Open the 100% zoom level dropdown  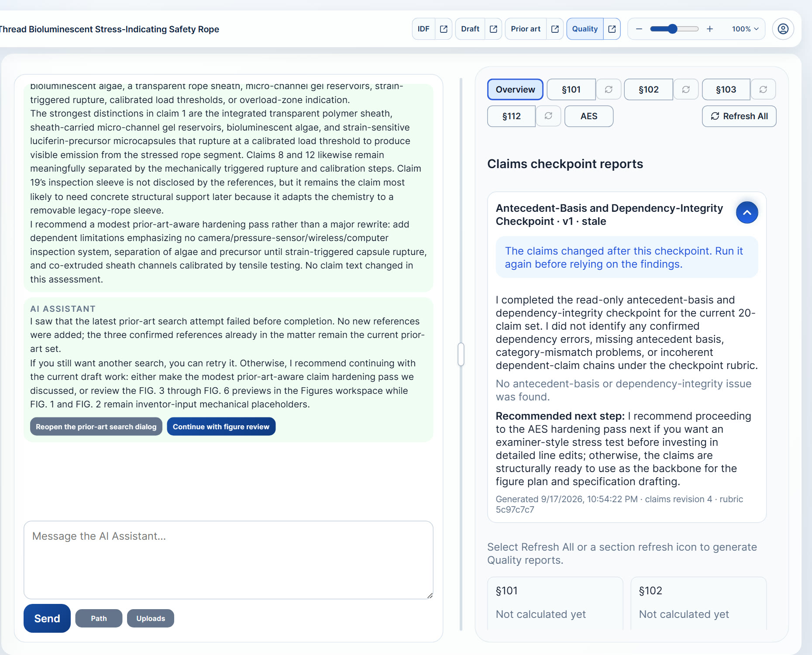point(745,29)
